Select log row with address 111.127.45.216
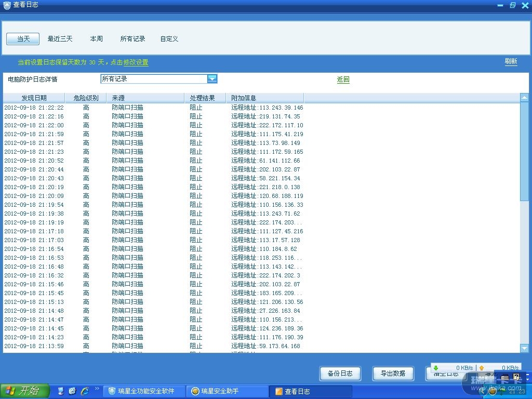This screenshot has height=399, width=532. (x=261, y=231)
